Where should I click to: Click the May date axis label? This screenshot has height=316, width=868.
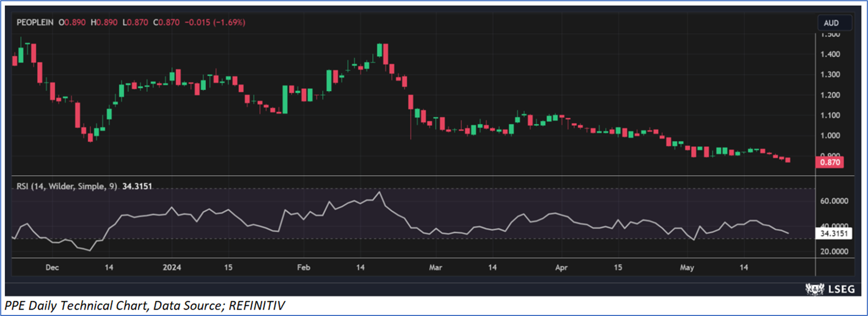point(687,267)
